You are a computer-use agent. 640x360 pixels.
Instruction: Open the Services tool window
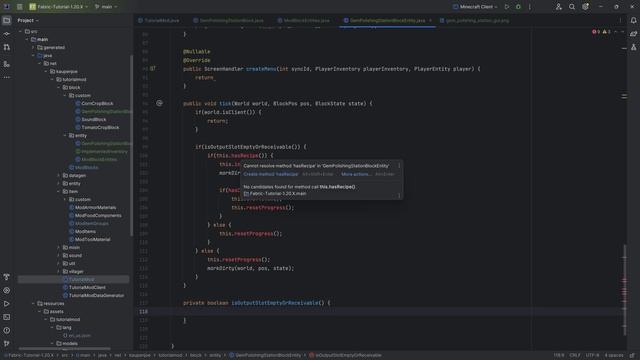tap(7, 291)
